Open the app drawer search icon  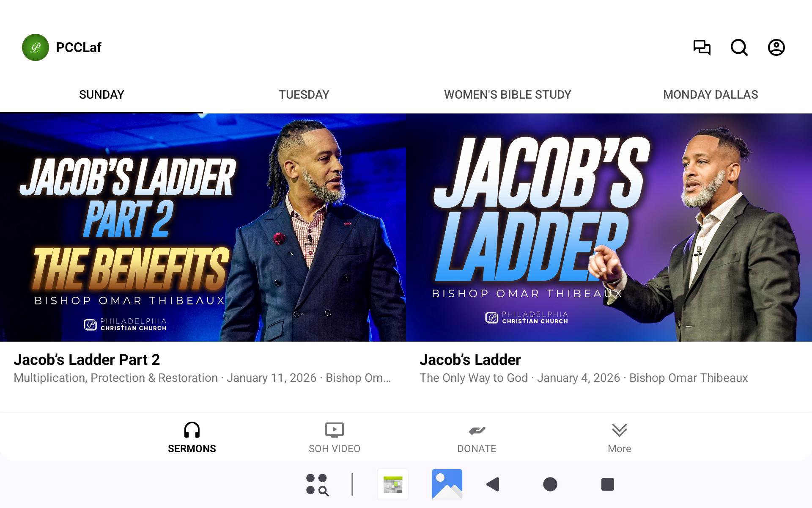[x=317, y=484]
